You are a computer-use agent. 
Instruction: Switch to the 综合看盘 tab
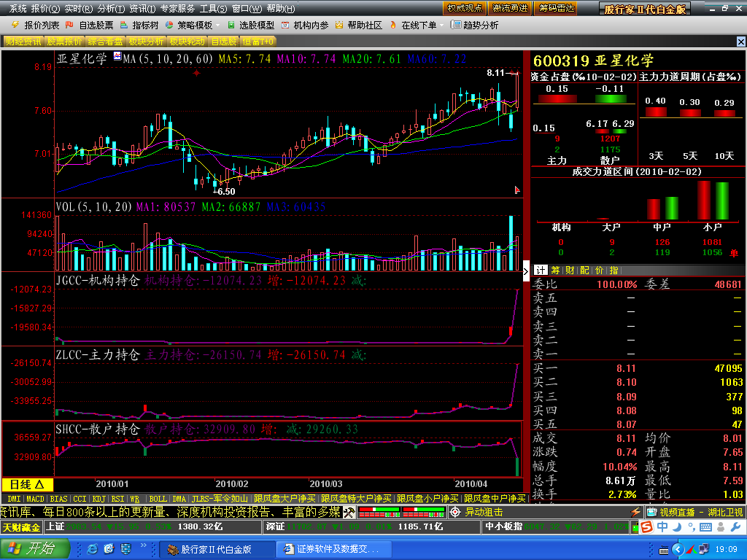(x=105, y=42)
